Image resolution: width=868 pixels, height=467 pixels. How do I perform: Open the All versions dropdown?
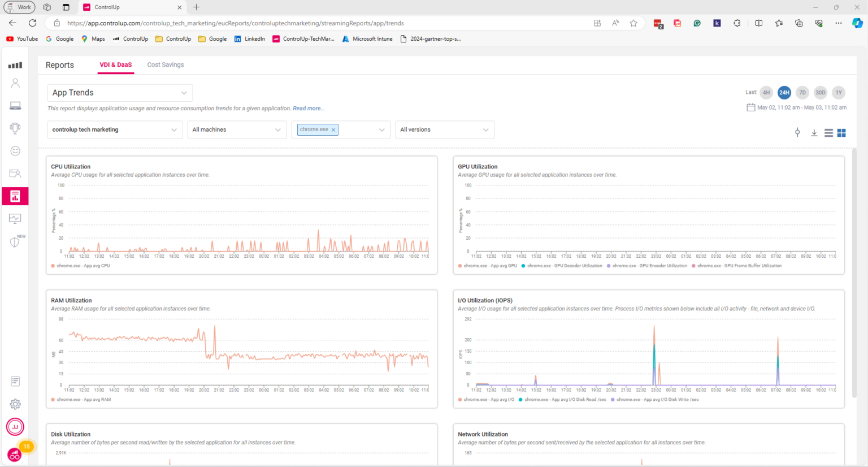445,129
